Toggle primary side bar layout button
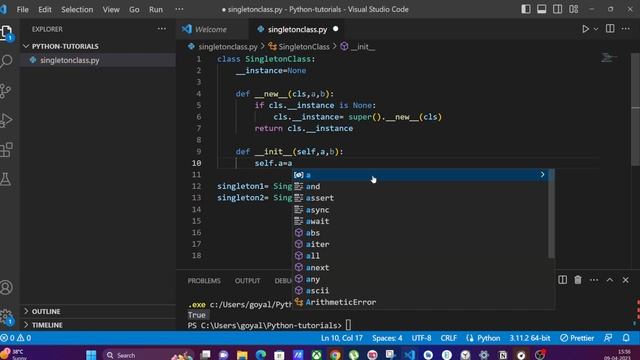 click(526, 9)
